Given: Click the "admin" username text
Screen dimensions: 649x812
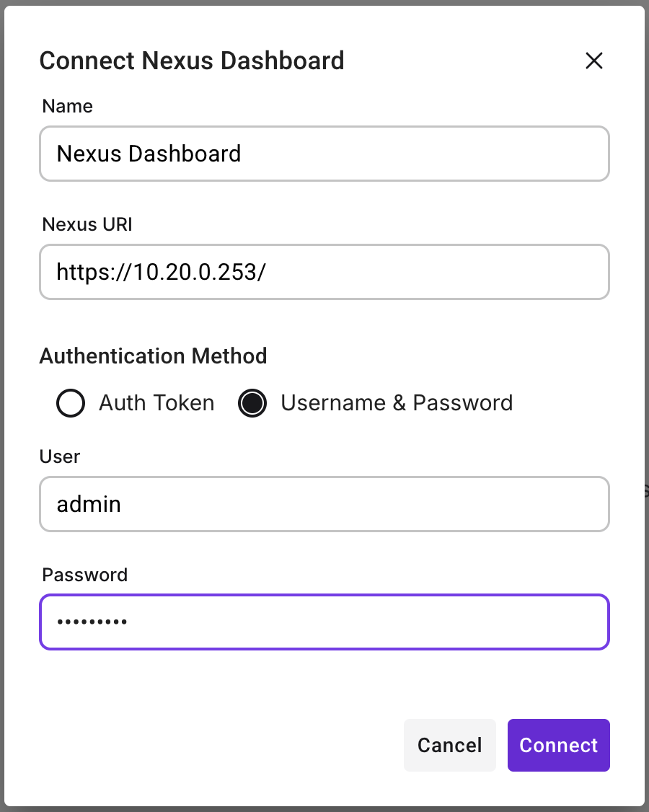Looking at the screenshot, I should (89, 504).
